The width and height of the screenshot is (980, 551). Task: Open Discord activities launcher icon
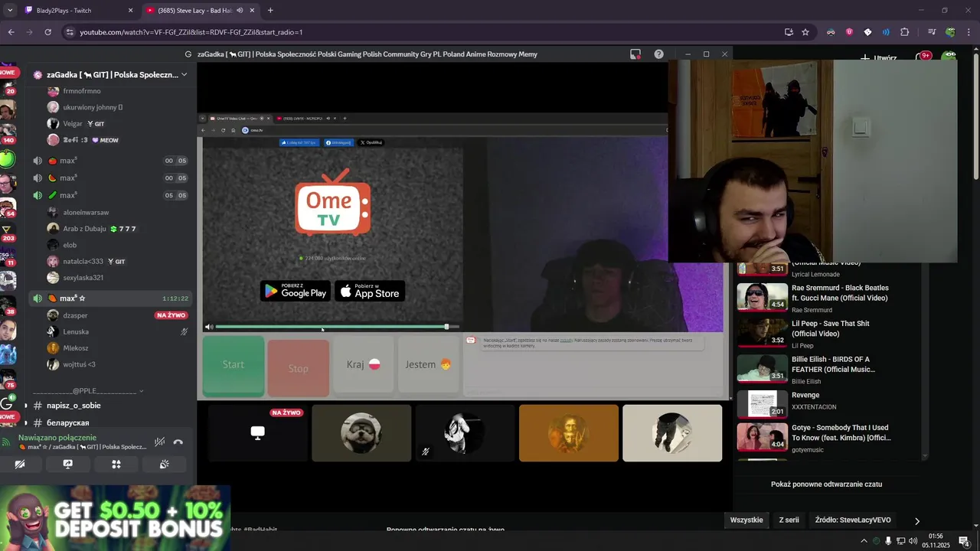116,465
